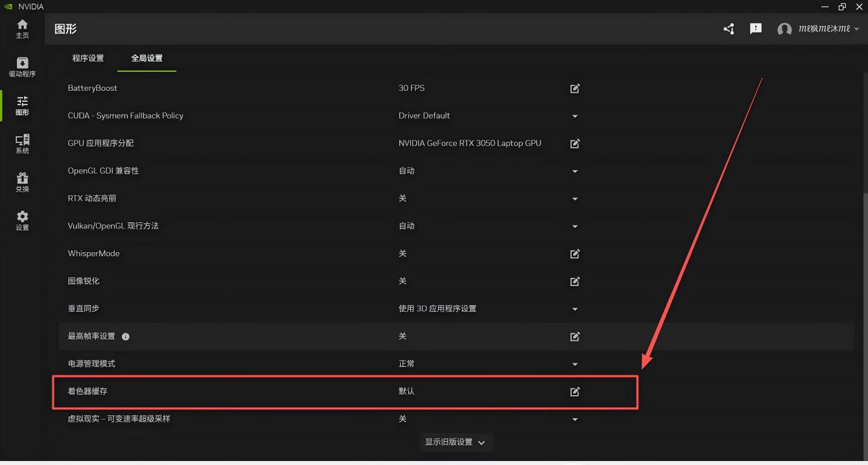Edit the 着色器缓存 setting
This screenshot has width=868, height=465.
pos(575,391)
